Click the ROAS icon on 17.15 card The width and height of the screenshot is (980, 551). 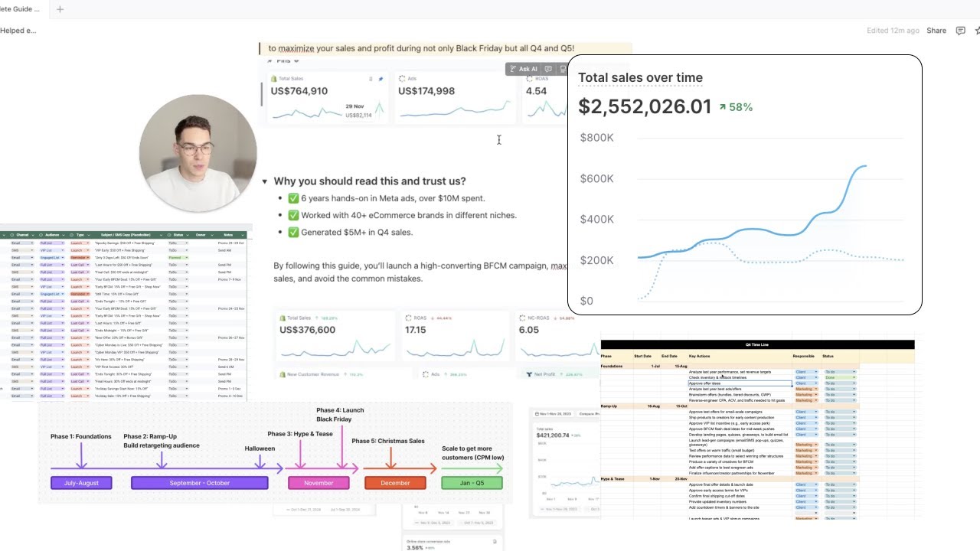tap(408, 318)
